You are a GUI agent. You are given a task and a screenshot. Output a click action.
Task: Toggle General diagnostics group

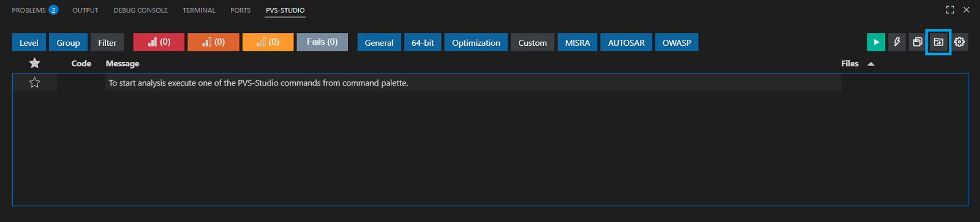point(379,42)
